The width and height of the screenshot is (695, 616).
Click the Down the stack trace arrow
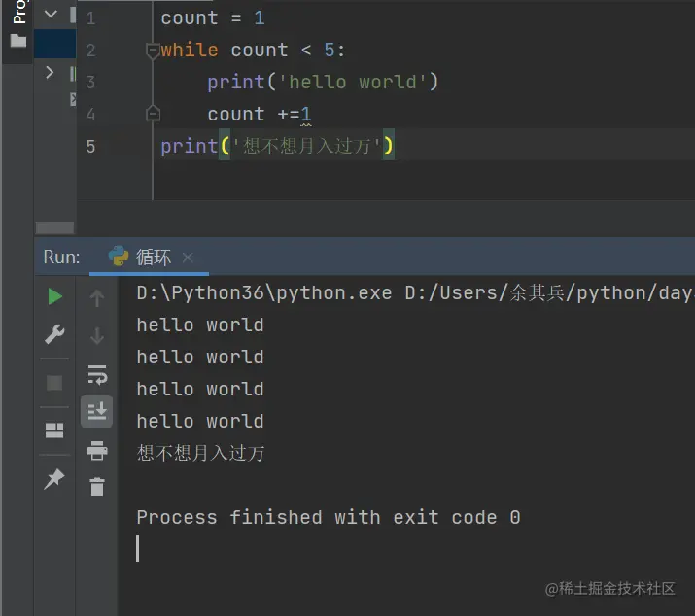(97, 335)
